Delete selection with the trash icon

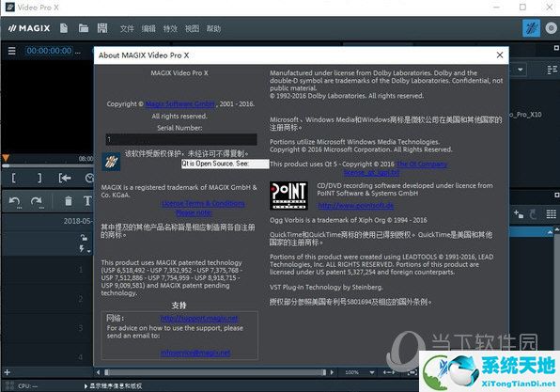69,201
